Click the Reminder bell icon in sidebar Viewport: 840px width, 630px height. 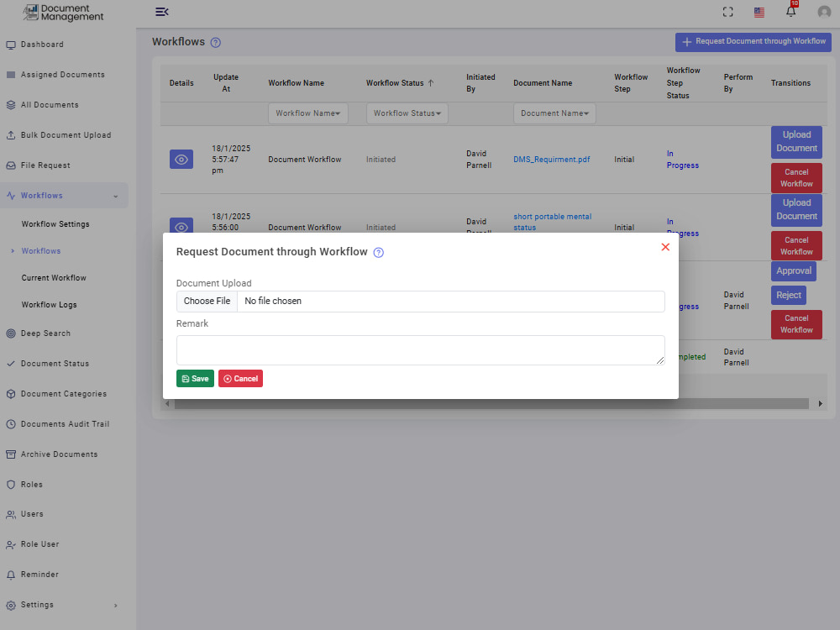pyautogui.click(x=11, y=575)
